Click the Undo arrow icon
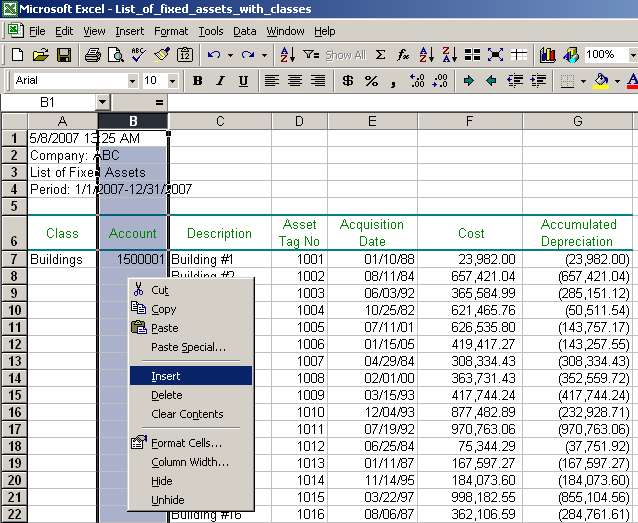The height and width of the screenshot is (523, 638). [214, 55]
